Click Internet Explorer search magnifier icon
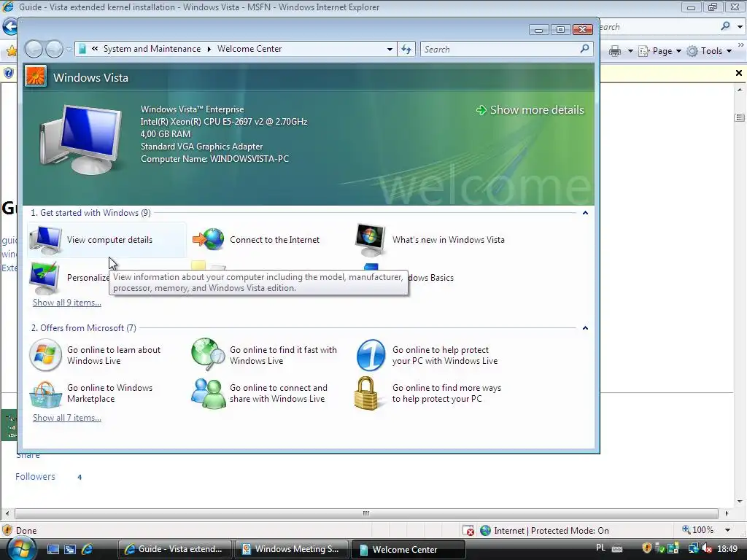The height and width of the screenshot is (560, 747). (x=726, y=27)
